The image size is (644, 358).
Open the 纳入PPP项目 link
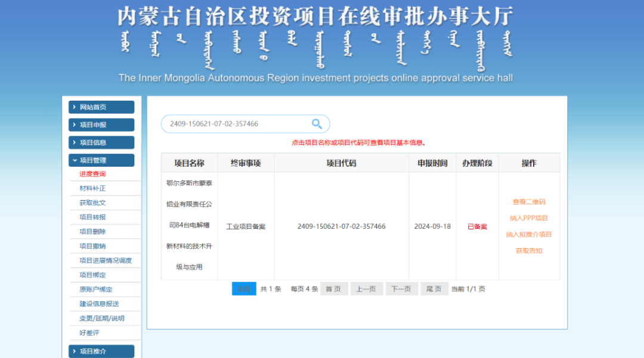[x=528, y=218]
